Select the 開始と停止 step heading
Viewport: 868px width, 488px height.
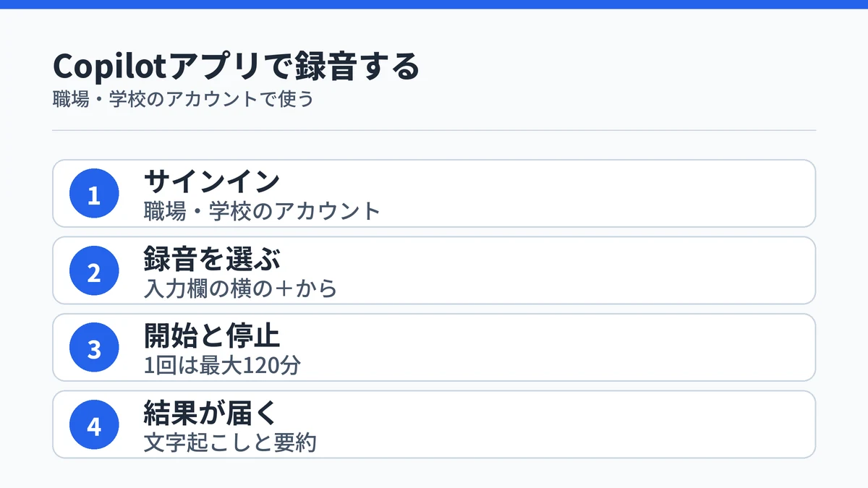click(212, 335)
